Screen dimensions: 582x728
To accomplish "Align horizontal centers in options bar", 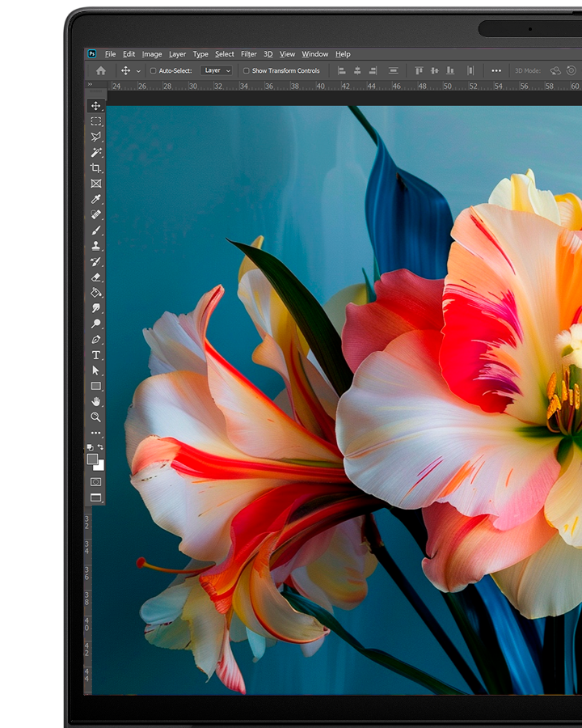I will pos(357,70).
